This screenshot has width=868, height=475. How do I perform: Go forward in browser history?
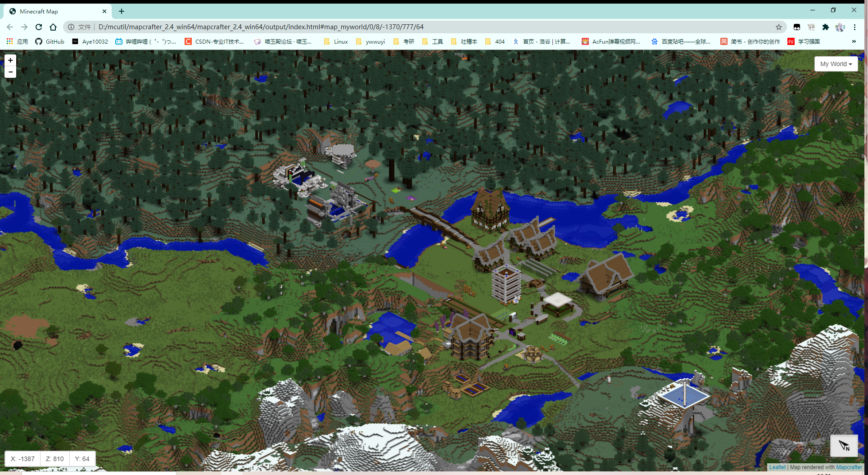[24, 27]
